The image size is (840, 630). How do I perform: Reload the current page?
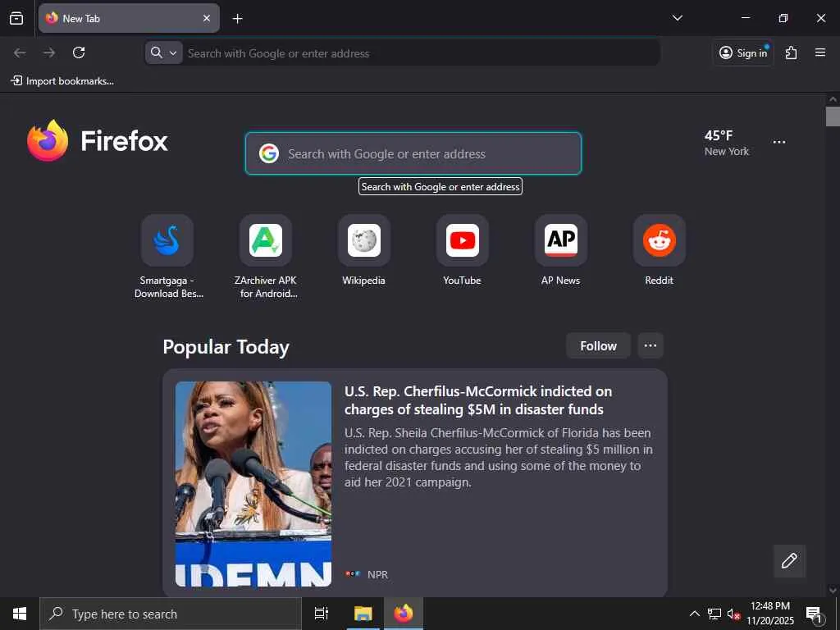(79, 52)
